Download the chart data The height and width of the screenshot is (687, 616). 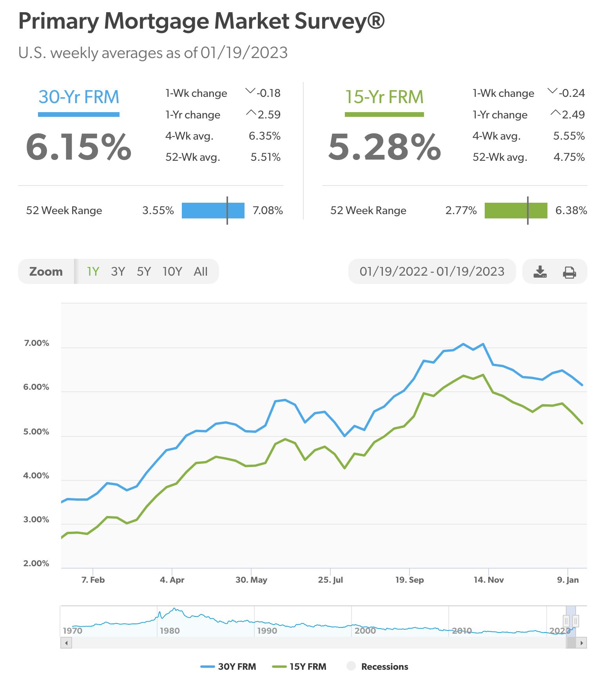[x=540, y=272]
